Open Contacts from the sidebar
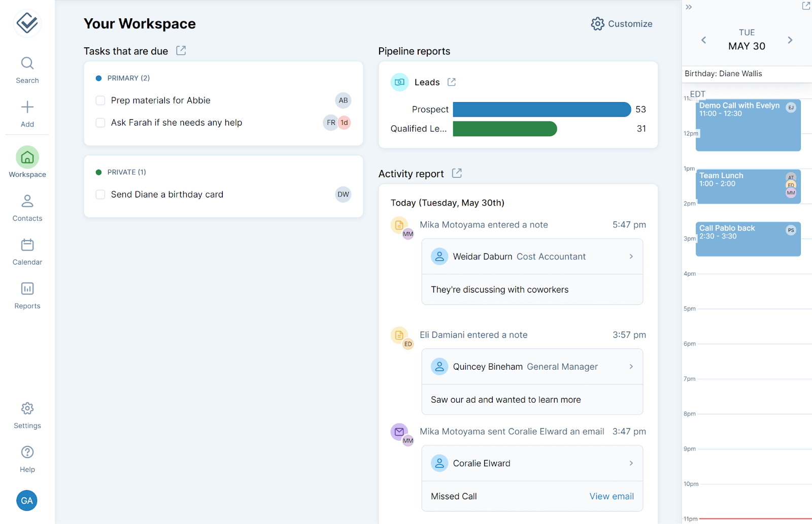The height and width of the screenshot is (524, 812). 27,202
